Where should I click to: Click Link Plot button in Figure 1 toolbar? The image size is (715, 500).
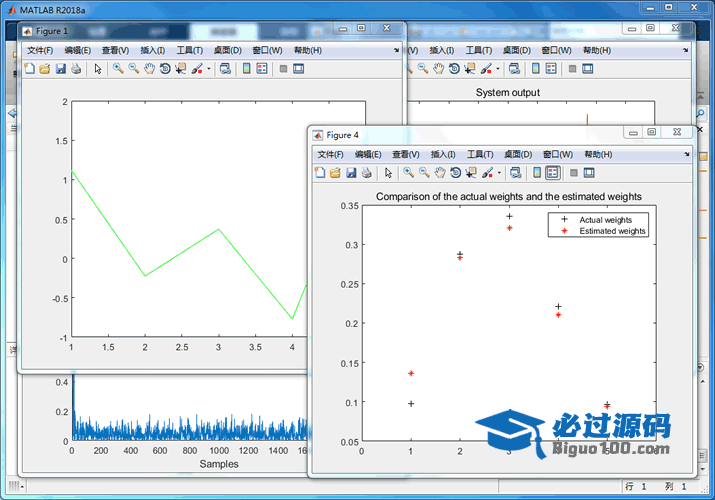click(224, 69)
